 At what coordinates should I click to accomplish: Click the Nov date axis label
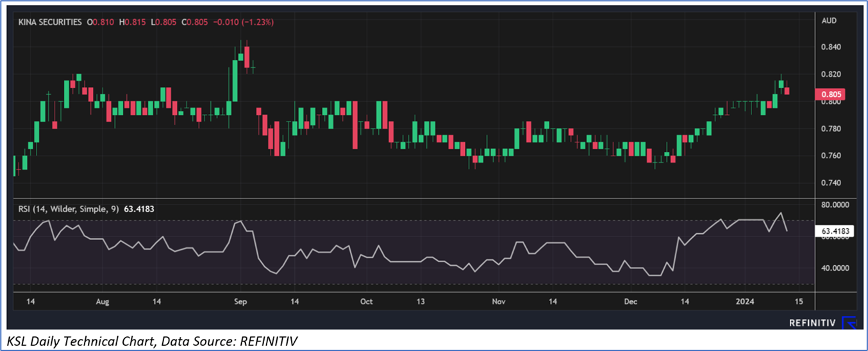point(498,301)
